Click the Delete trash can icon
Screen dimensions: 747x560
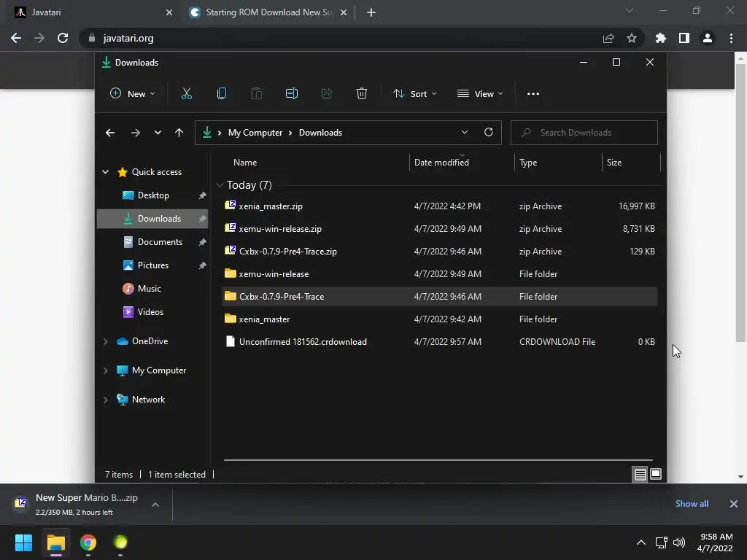(362, 94)
